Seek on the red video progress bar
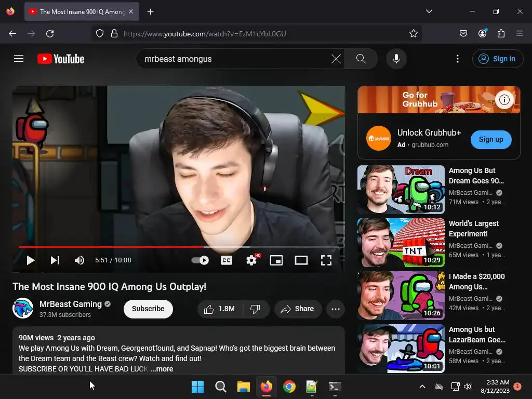532x399 pixels. click(x=179, y=247)
